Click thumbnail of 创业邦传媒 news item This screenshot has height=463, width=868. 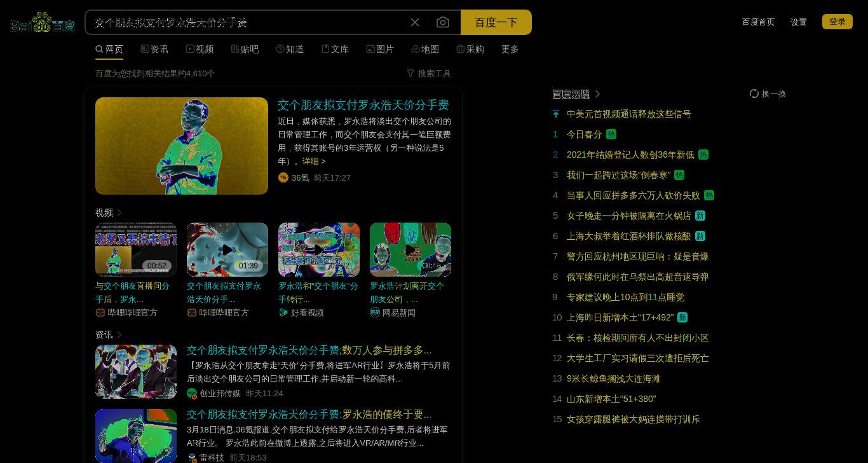(136, 371)
